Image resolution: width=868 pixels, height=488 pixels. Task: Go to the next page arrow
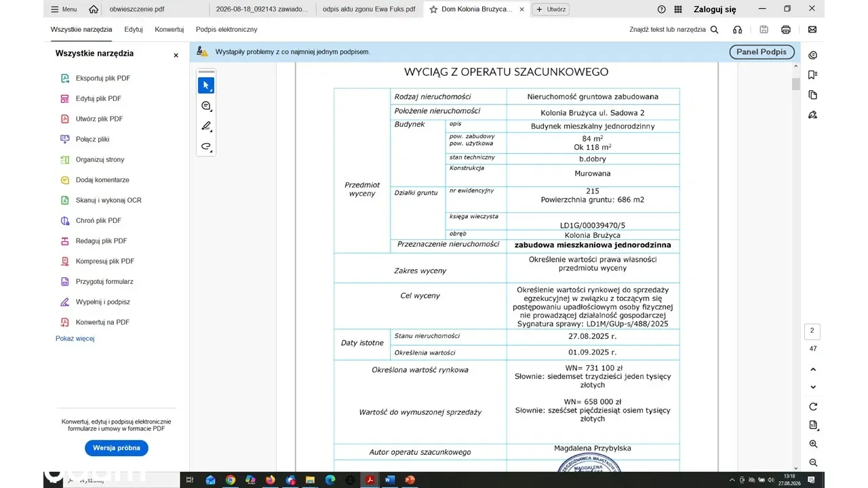pyautogui.click(x=813, y=387)
